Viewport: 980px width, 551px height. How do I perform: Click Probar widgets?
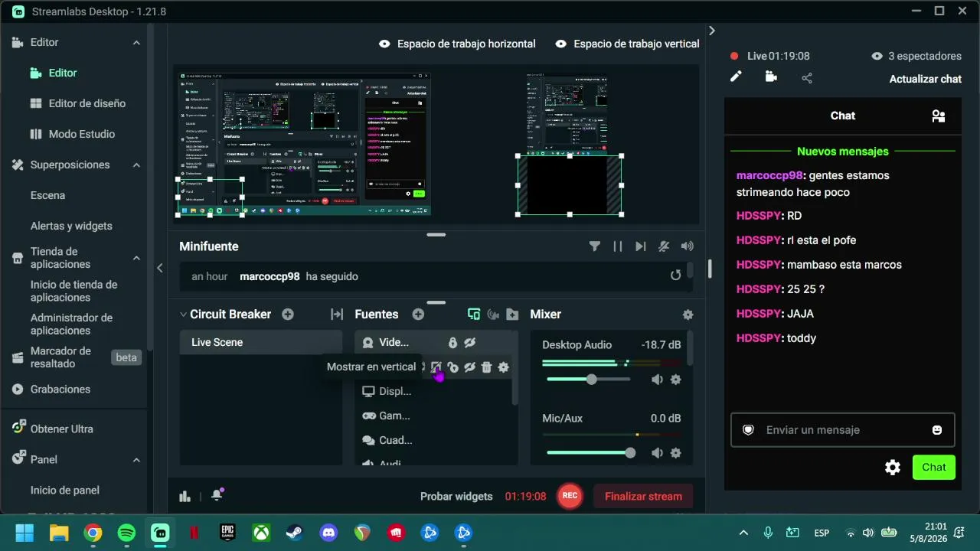click(x=456, y=496)
